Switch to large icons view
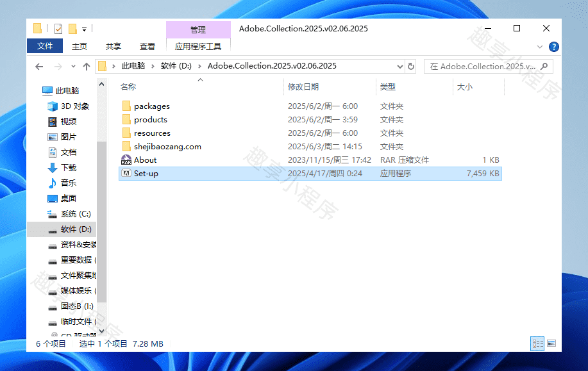Screen dimensions: 588x371 551,343
